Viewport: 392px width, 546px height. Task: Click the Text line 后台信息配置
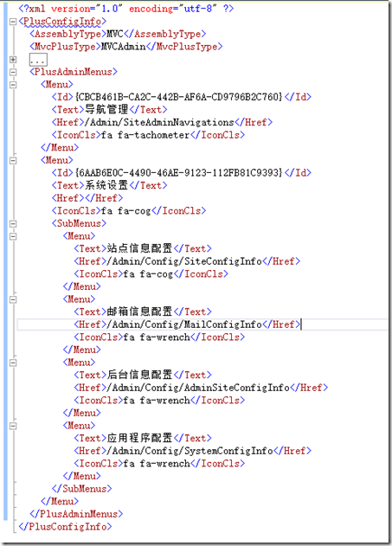pos(143,376)
